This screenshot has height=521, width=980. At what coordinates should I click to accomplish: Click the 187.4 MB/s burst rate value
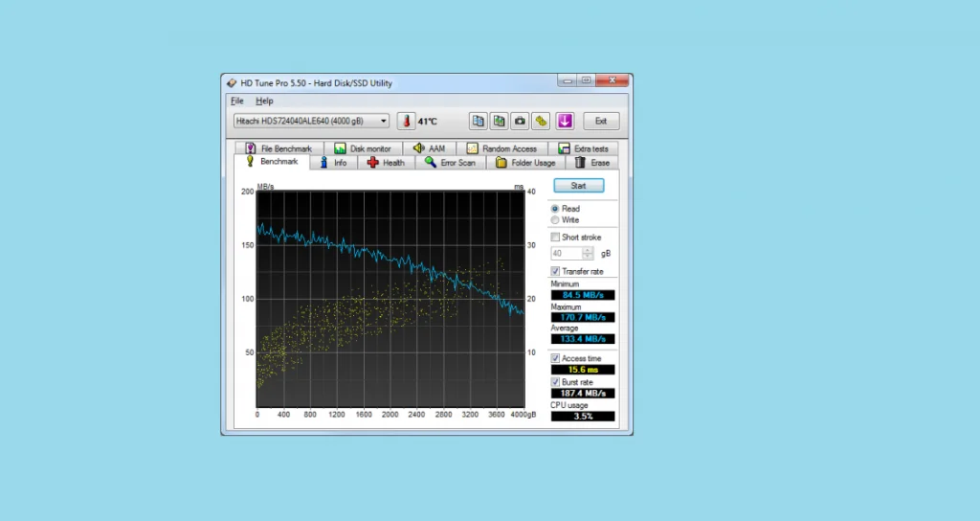tap(583, 394)
